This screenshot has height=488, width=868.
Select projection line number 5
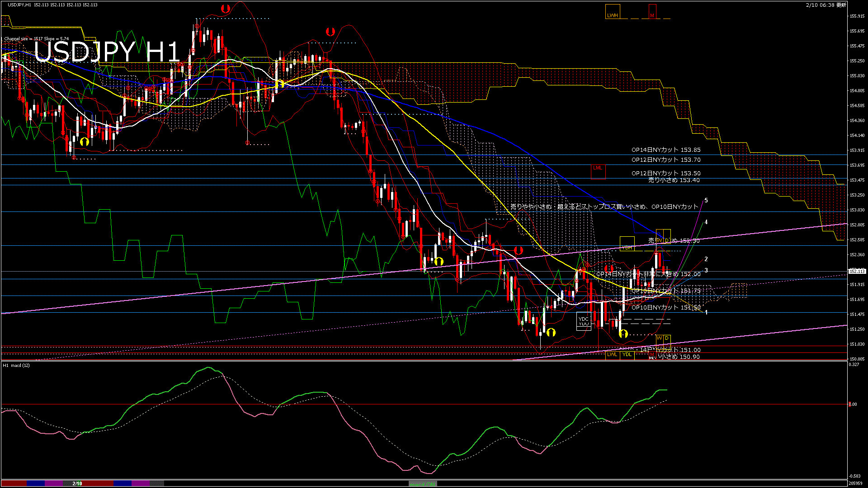point(706,200)
